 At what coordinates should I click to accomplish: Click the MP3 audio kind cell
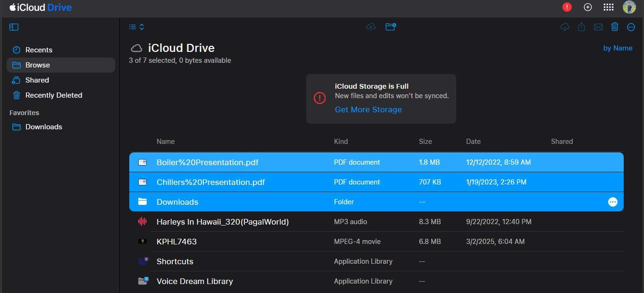pyautogui.click(x=351, y=222)
